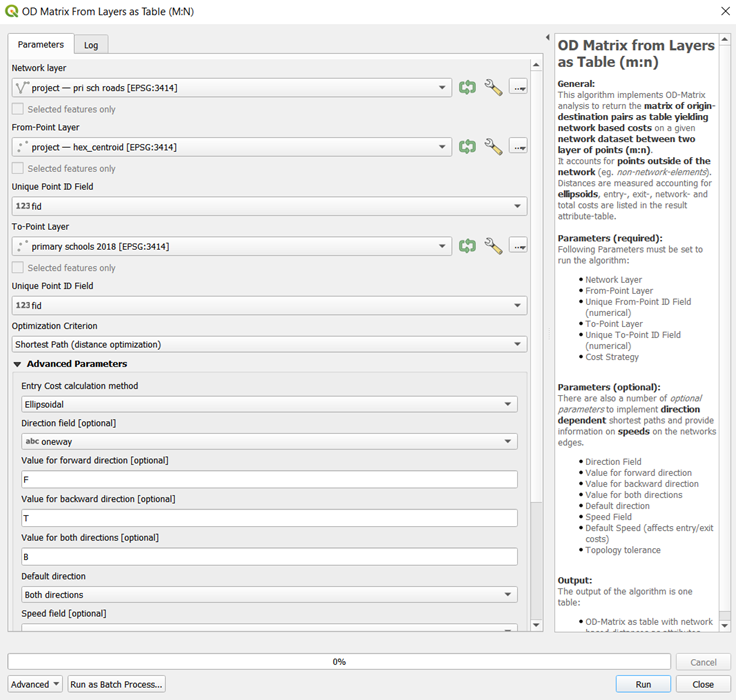The image size is (736, 700).
Task: Click iterate icon for From-Point Layer
Action: 467,147
